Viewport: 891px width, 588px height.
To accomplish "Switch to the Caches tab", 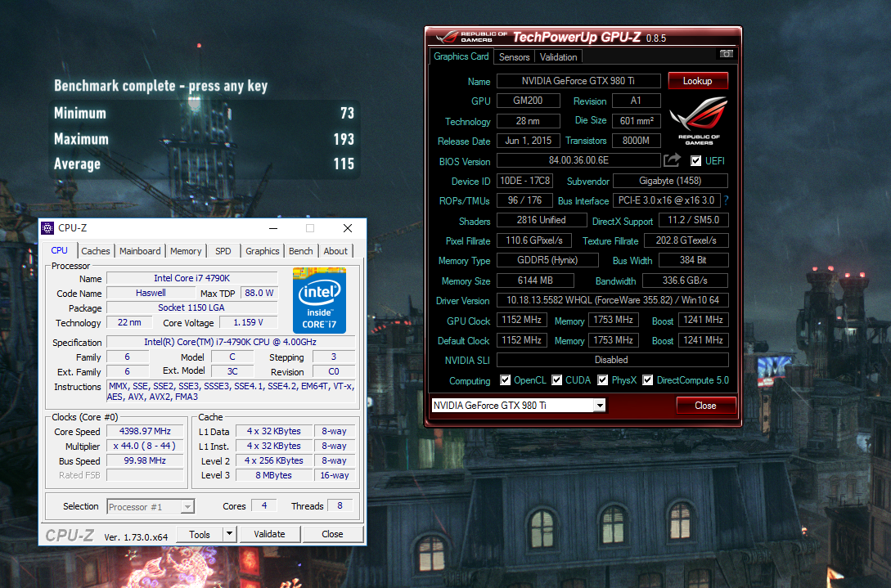I will click(x=96, y=251).
